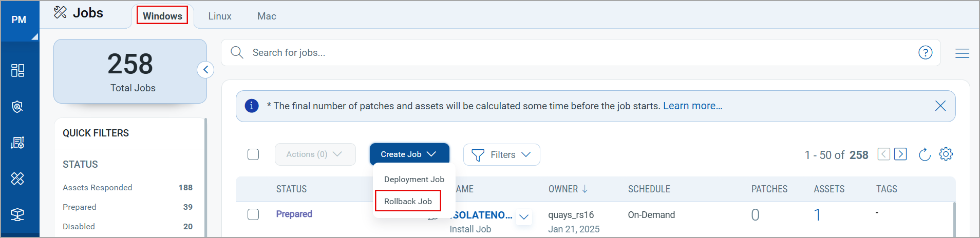Click the SCHEDULE column header
Viewport: 980px width, 238px height.
point(649,189)
